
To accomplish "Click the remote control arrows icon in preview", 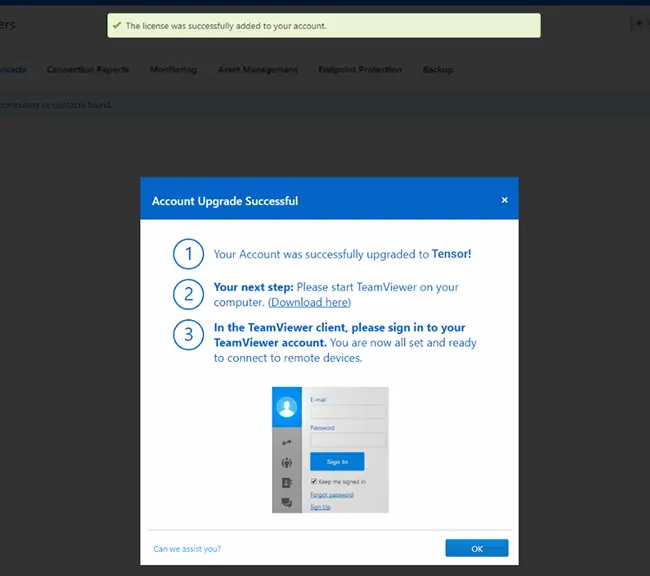I will (286, 443).
